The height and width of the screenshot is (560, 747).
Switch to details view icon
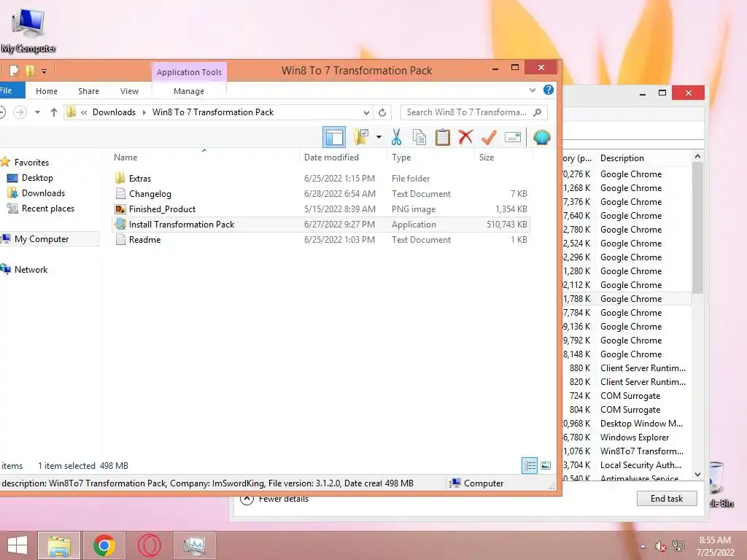(x=530, y=466)
